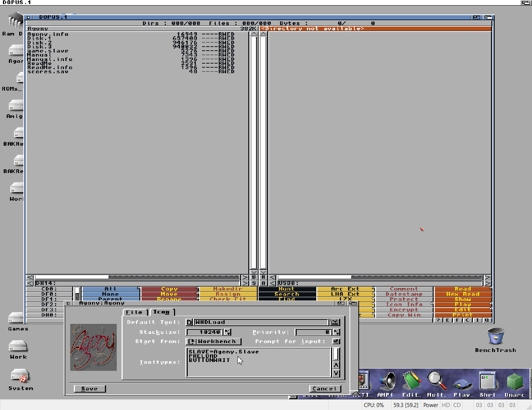Viewport: 532px width, 410px height.
Task: Click the Priority value field
Action: point(314,332)
